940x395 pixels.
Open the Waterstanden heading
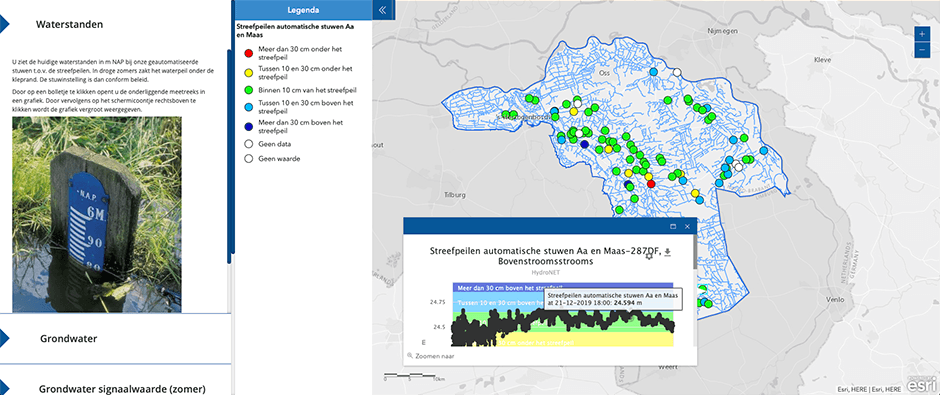click(x=69, y=25)
